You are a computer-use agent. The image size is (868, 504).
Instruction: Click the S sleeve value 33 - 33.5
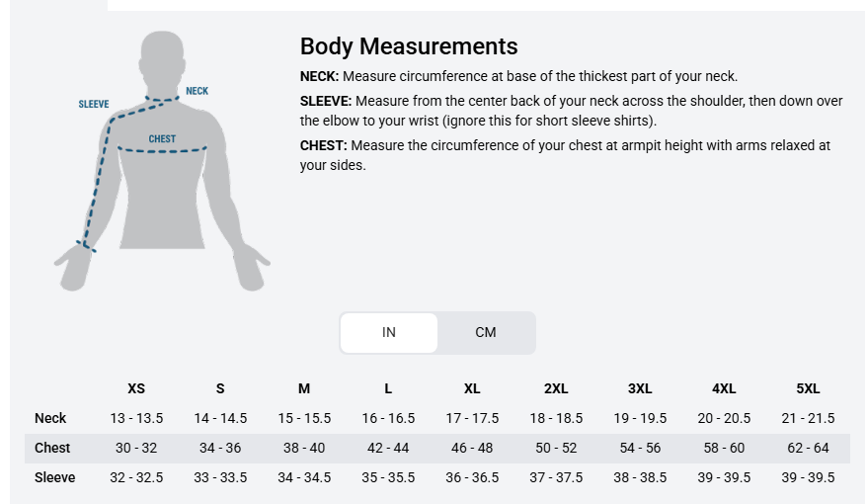click(x=220, y=477)
